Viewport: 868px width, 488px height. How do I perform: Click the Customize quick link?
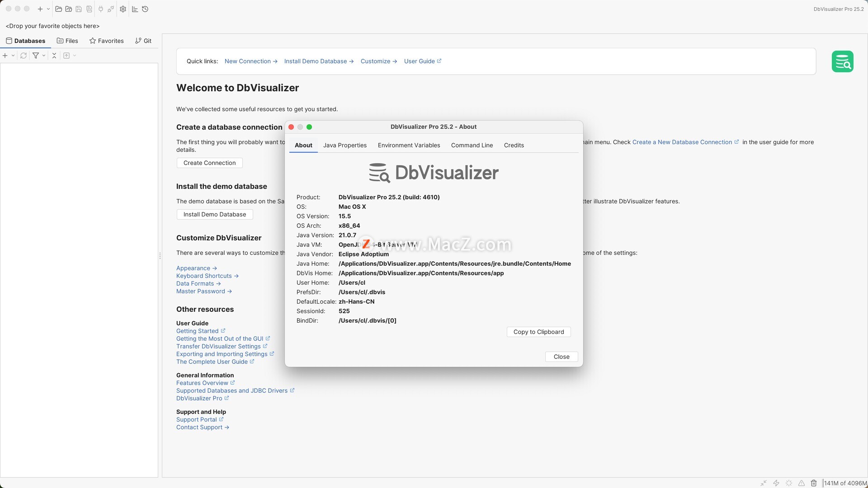click(379, 61)
